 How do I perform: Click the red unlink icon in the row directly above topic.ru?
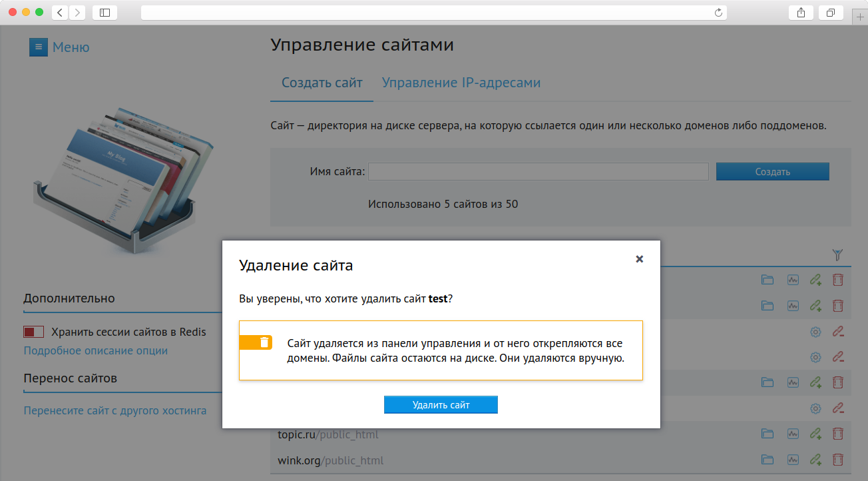pos(838,408)
